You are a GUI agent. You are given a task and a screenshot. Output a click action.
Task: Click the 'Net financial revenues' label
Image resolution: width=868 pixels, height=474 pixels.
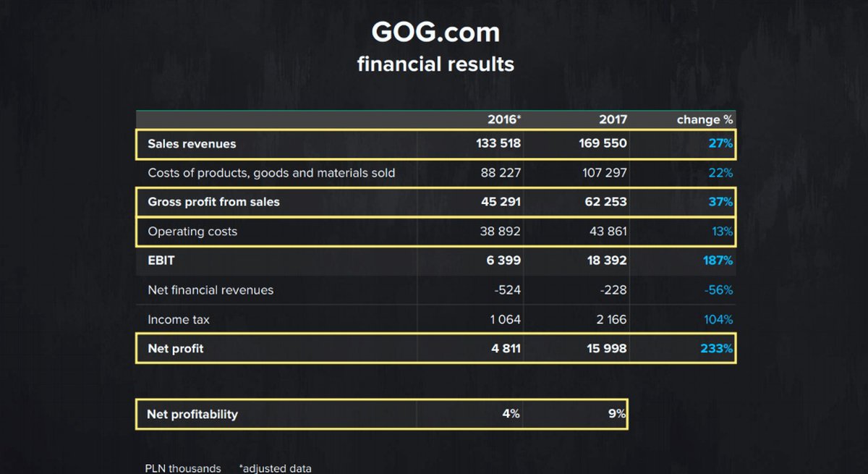210,290
